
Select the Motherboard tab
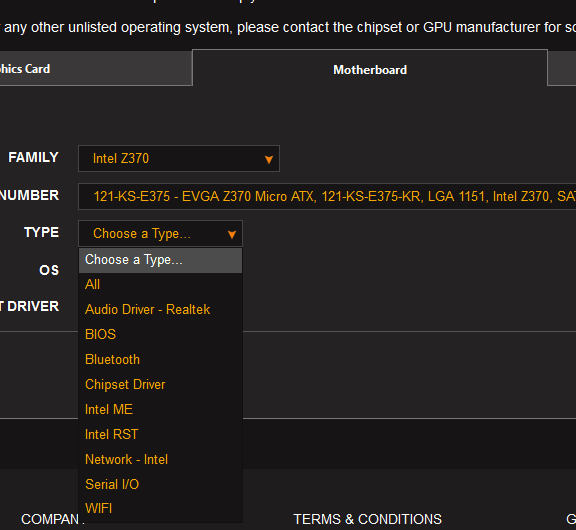pyautogui.click(x=370, y=69)
